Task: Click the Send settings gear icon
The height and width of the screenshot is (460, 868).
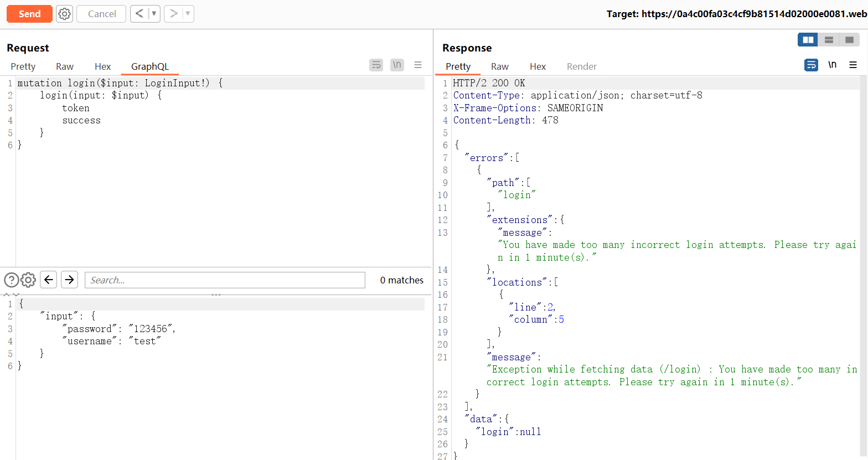Action: (65, 14)
